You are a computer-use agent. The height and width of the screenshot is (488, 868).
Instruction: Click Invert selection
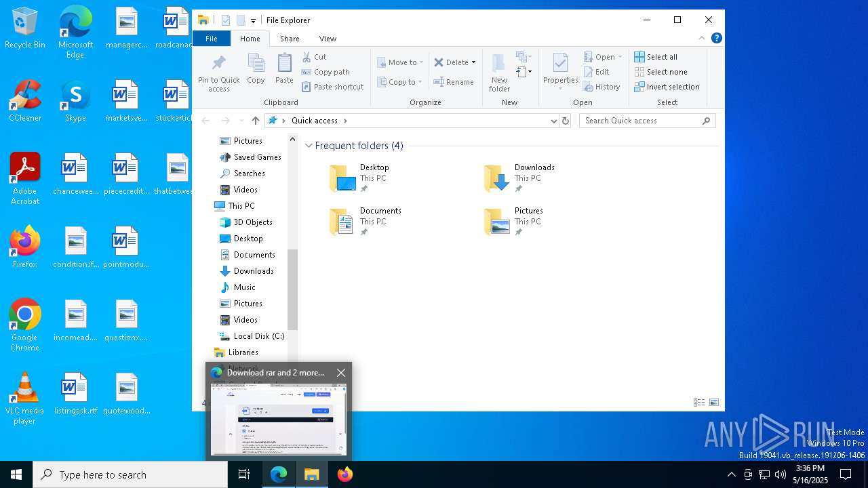tap(667, 87)
